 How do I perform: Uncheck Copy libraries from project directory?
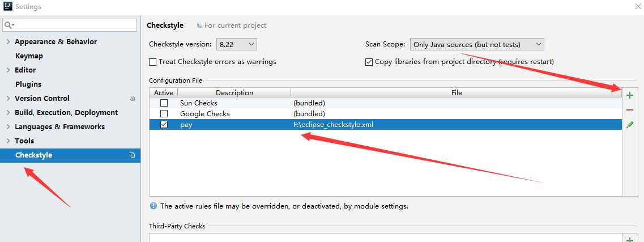click(x=368, y=62)
